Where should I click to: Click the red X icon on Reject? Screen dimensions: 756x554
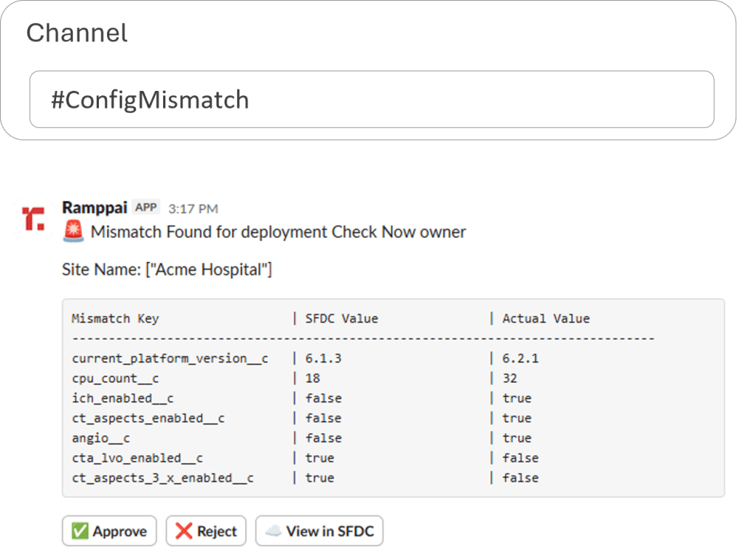pos(184,531)
